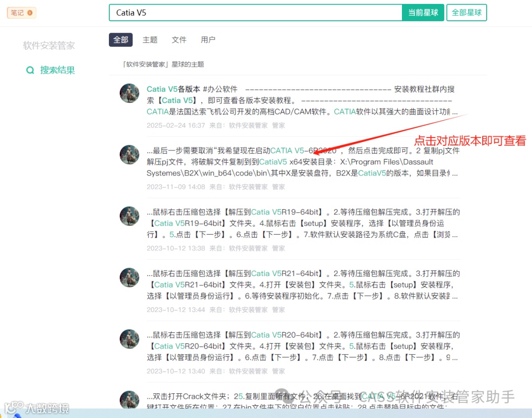Click 管家 author on 13:38 post
532x418 pixels.
pyautogui.click(x=278, y=248)
